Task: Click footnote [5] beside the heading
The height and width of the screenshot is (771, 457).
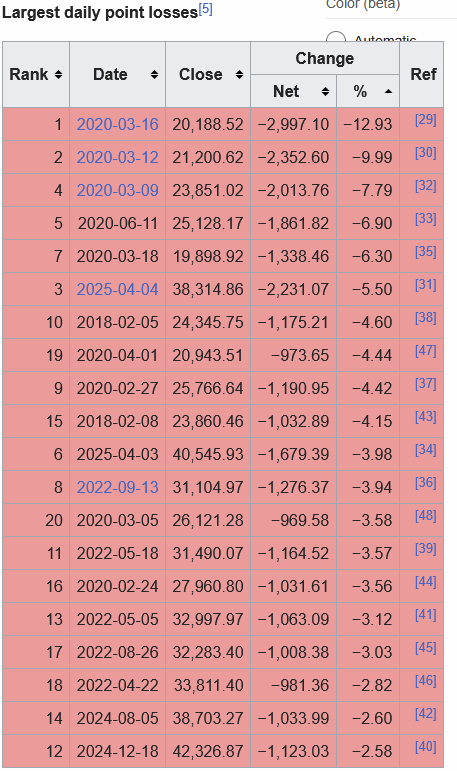Action: point(206,9)
